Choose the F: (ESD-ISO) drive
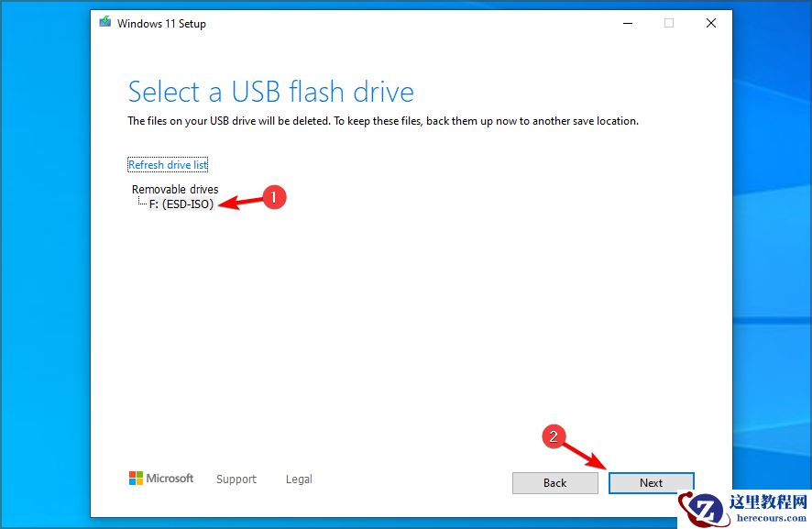This screenshot has height=529, width=812. tap(181, 204)
